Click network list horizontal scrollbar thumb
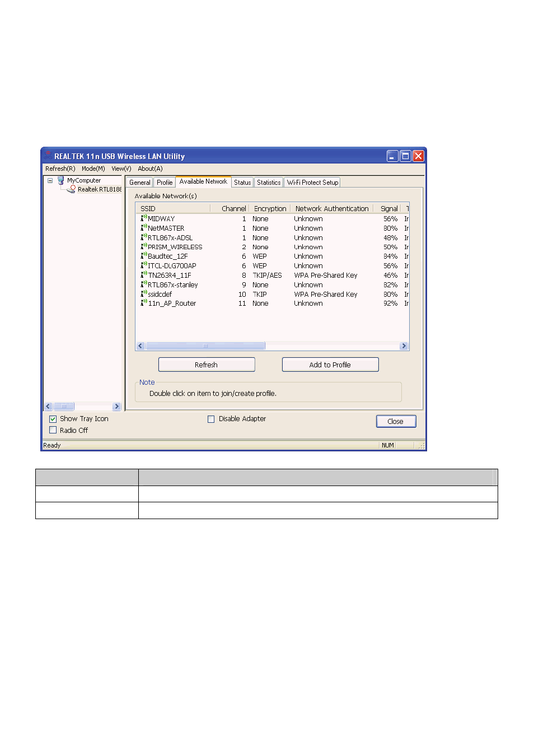The height and width of the screenshot is (756, 534). coord(205,346)
